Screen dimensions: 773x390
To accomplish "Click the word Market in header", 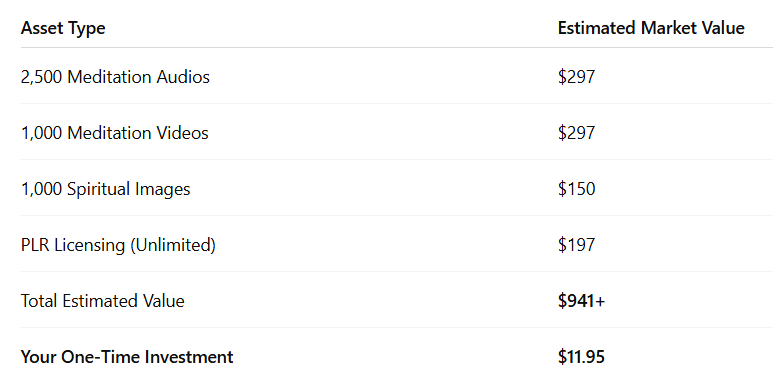I will pos(668,28).
